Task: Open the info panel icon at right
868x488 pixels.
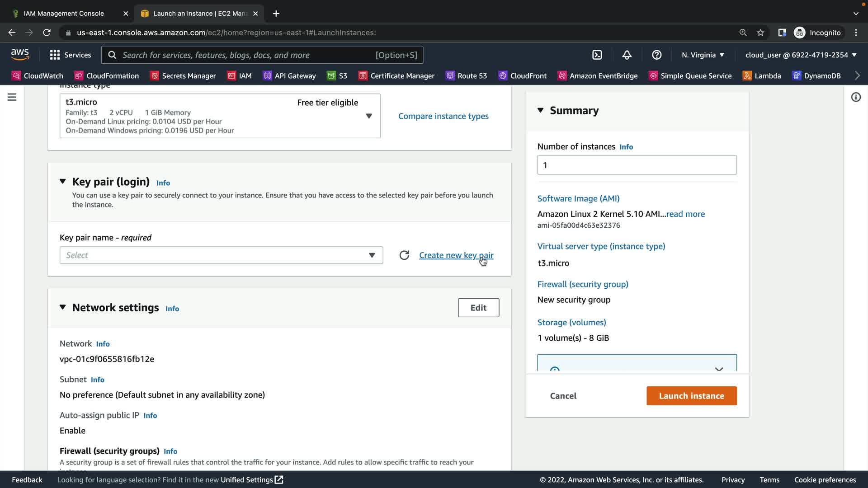Action: 855,97
